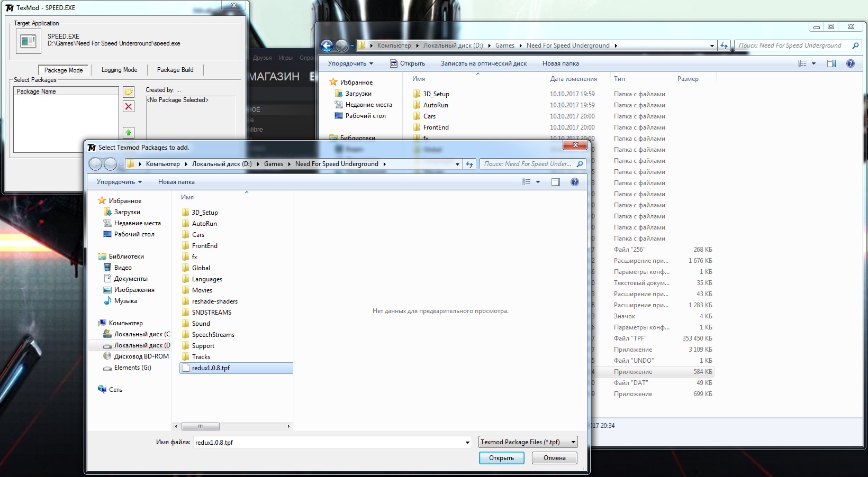Click Открыть in the Explorer toolbar
This screenshot has height=477, width=868.
click(x=408, y=63)
